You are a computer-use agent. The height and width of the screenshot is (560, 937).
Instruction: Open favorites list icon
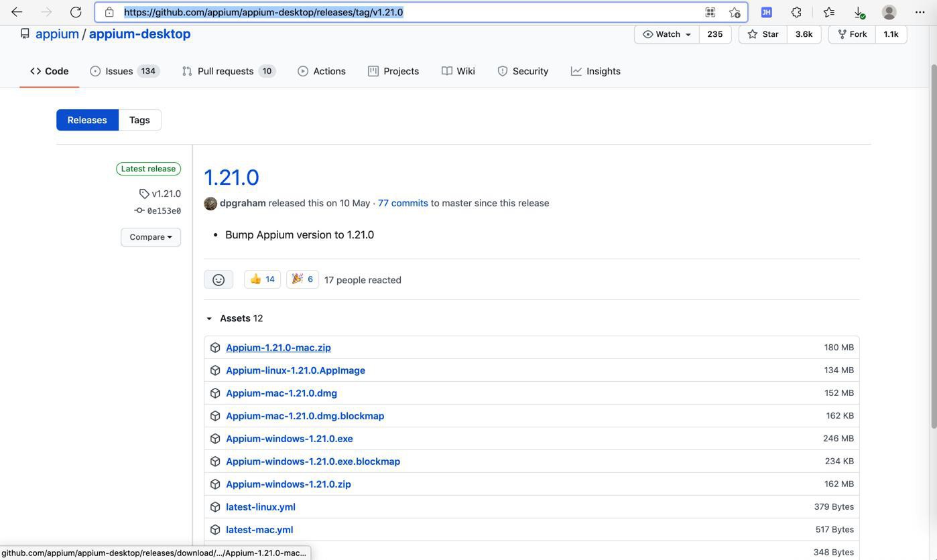[829, 12]
